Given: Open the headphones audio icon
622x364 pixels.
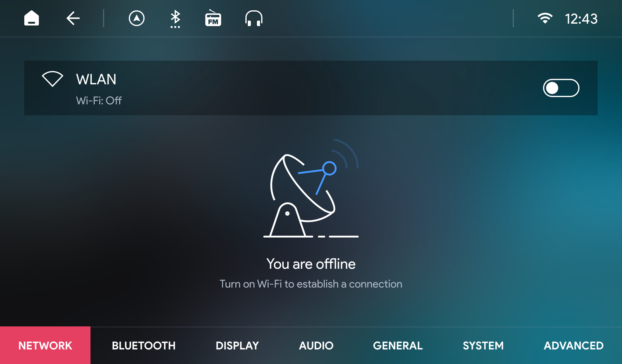Looking at the screenshot, I should pyautogui.click(x=254, y=19).
